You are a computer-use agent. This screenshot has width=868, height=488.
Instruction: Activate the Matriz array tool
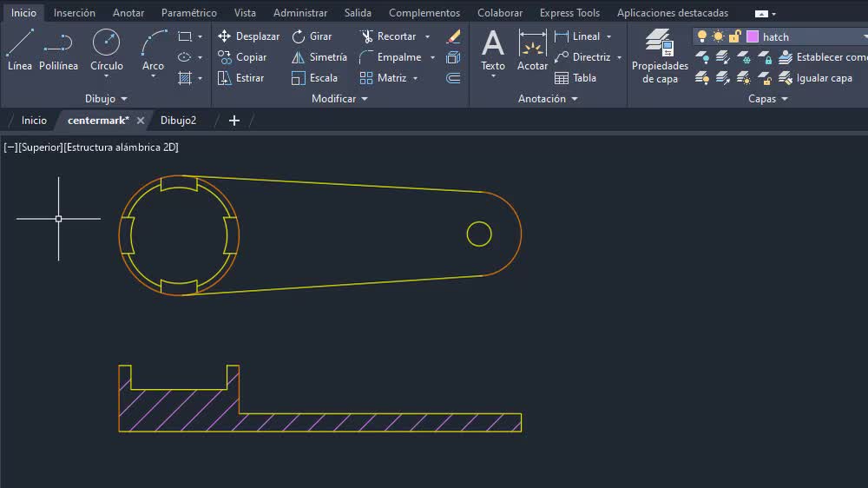click(x=383, y=78)
